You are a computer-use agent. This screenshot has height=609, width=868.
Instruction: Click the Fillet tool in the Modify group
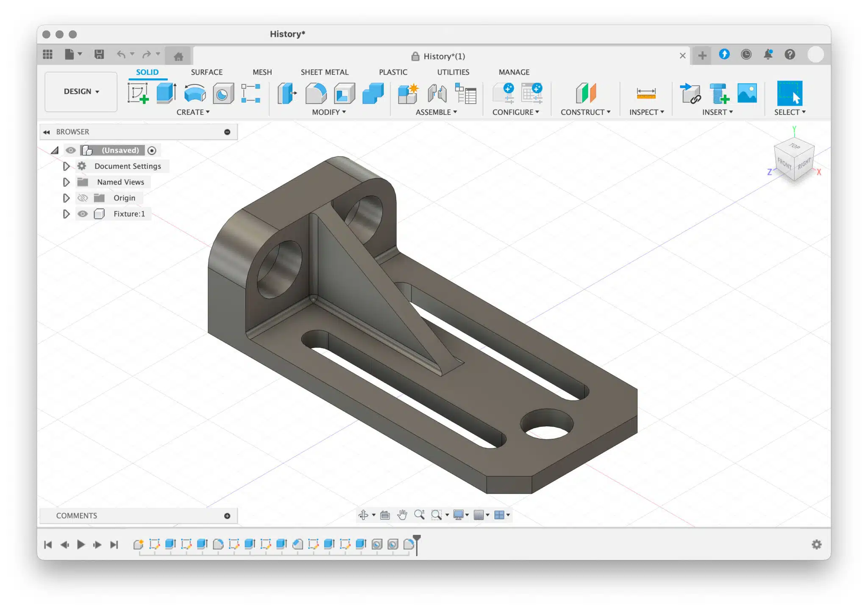(x=316, y=93)
